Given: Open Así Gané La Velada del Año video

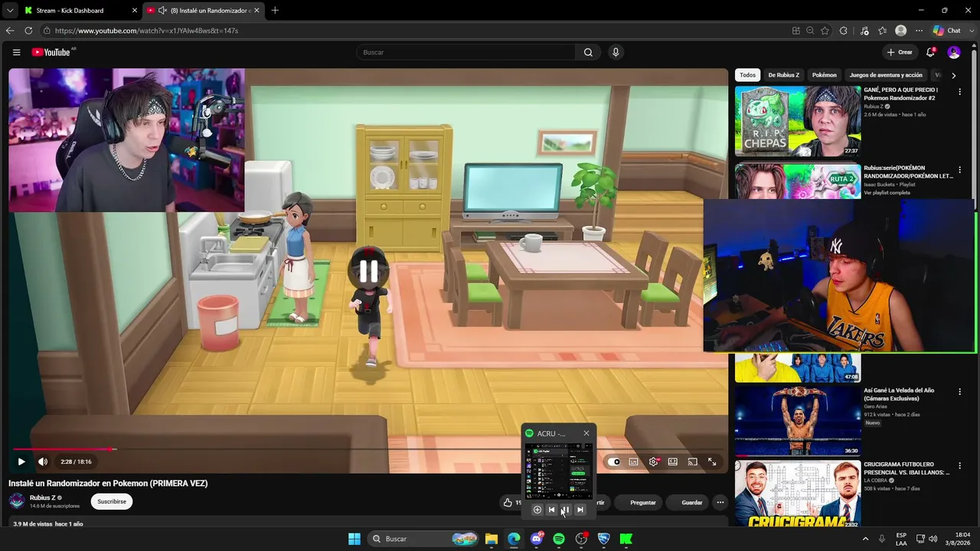Looking at the screenshot, I should [x=798, y=420].
